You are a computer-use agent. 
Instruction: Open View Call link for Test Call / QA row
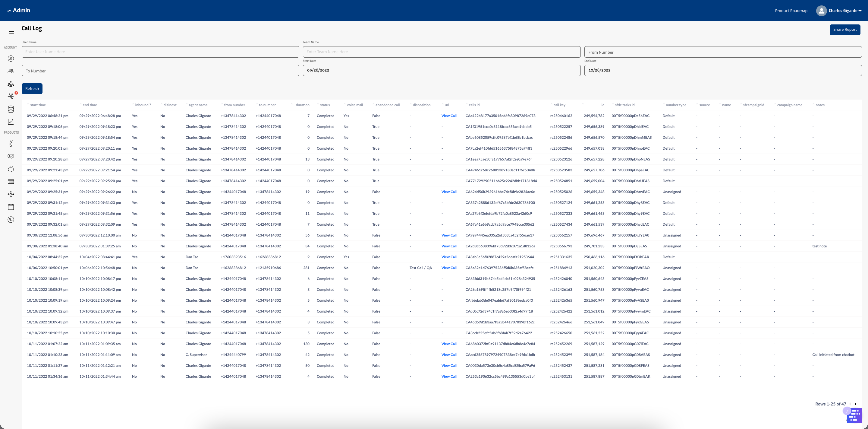[x=449, y=268]
